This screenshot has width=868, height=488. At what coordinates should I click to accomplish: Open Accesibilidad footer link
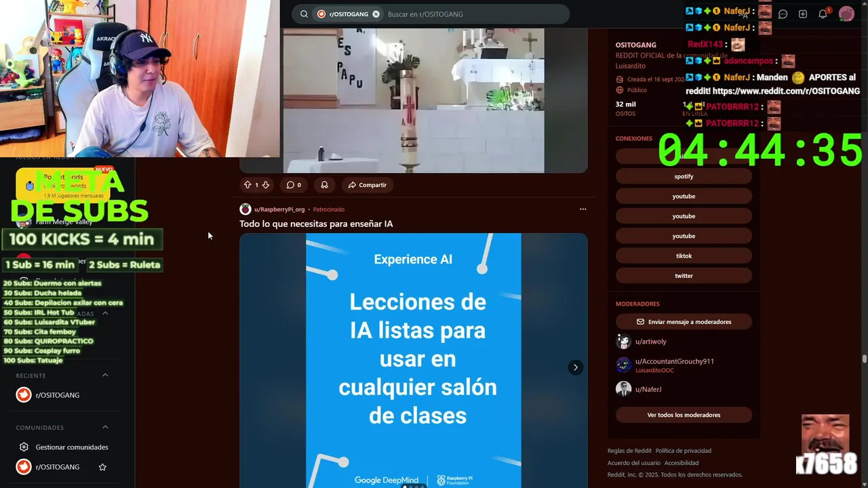tap(682, 463)
